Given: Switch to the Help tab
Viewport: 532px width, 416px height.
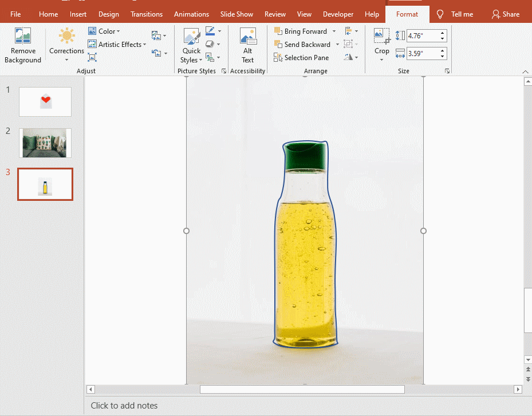Looking at the screenshot, I should click(372, 14).
